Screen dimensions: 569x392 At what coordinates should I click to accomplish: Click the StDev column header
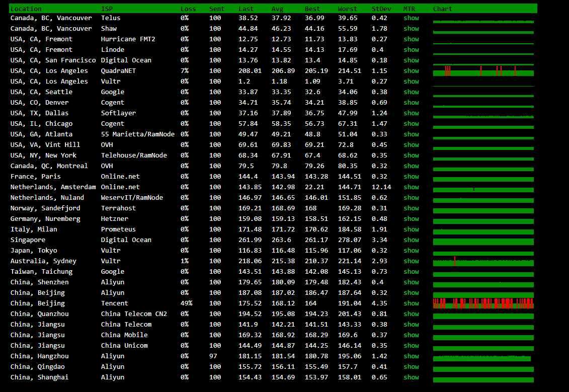click(x=381, y=9)
